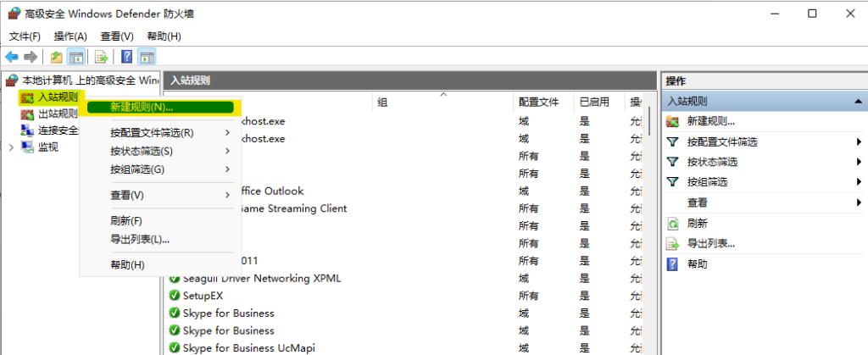This screenshot has width=868, height=355.
Task: Click the Export list icon in the toolbar
Action: (x=101, y=57)
